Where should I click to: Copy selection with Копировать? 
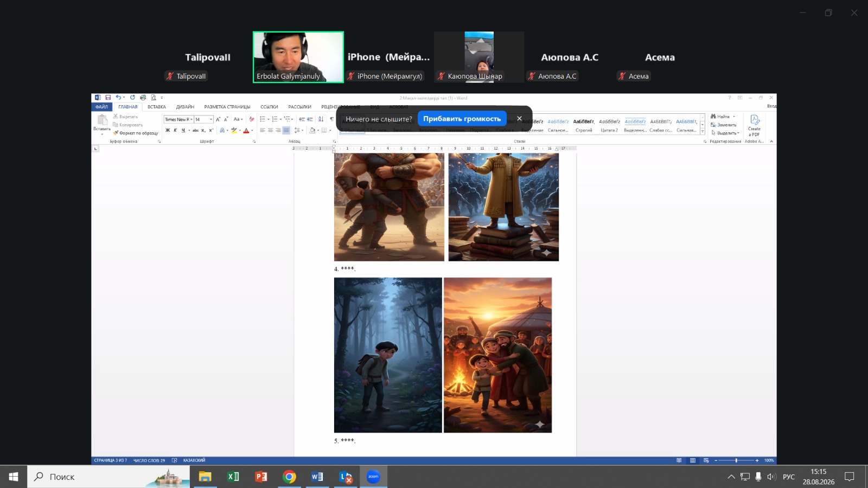coord(127,125)
